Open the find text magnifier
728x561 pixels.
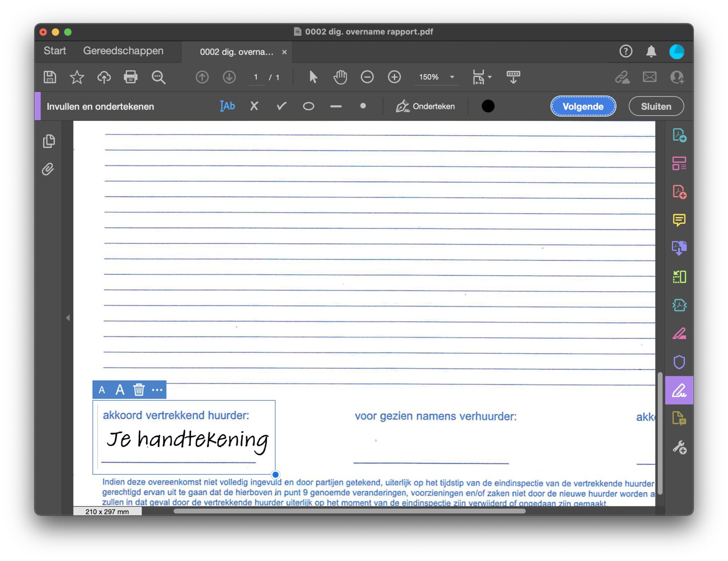point(158,77)
